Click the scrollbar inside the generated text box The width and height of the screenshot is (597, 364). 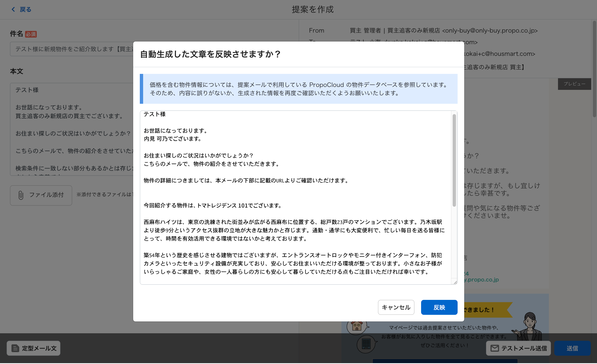pos(454,160)
